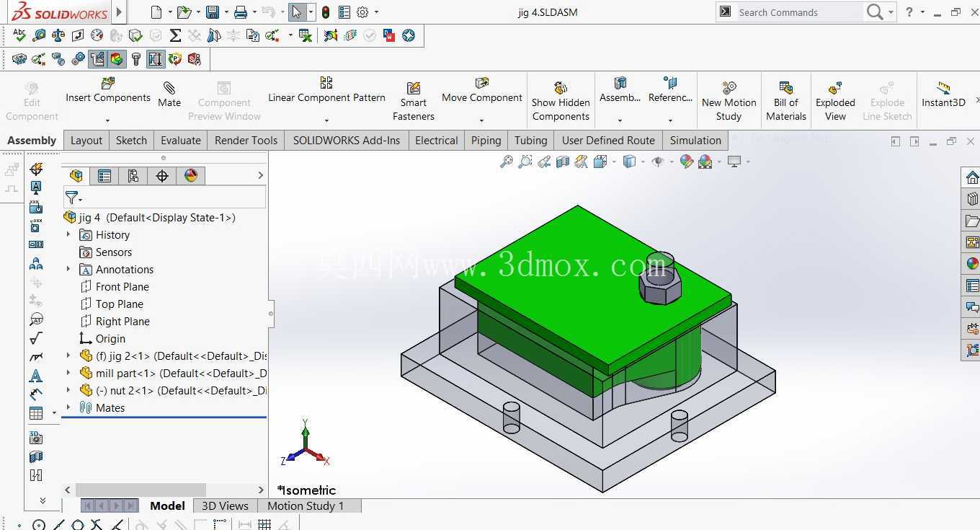Switch to the PropertyManager tab
The image size is (980, 530).
104,175
